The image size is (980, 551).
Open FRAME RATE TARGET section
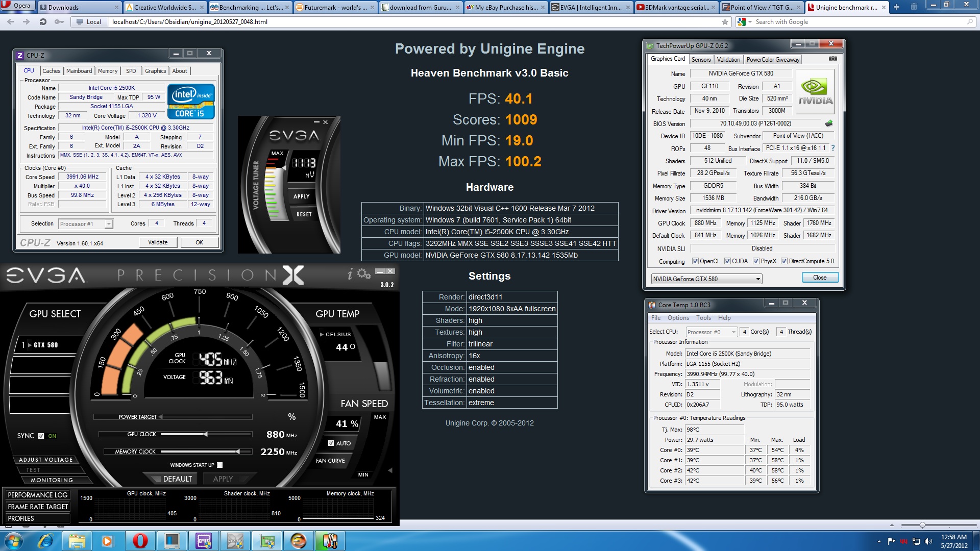pyautogui.click(x=37, y=507)
